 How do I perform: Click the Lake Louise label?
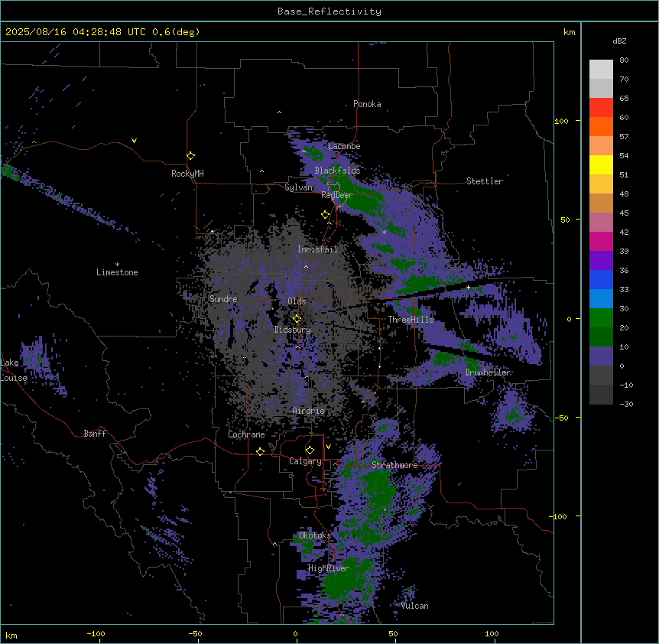(12, 370)
